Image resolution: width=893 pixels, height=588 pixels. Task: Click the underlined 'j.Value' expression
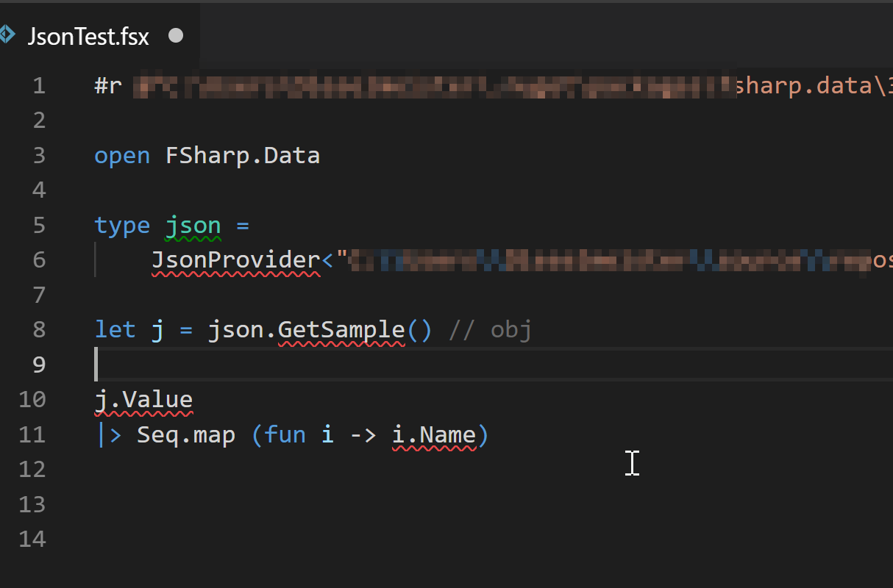[x=143, y=400]
